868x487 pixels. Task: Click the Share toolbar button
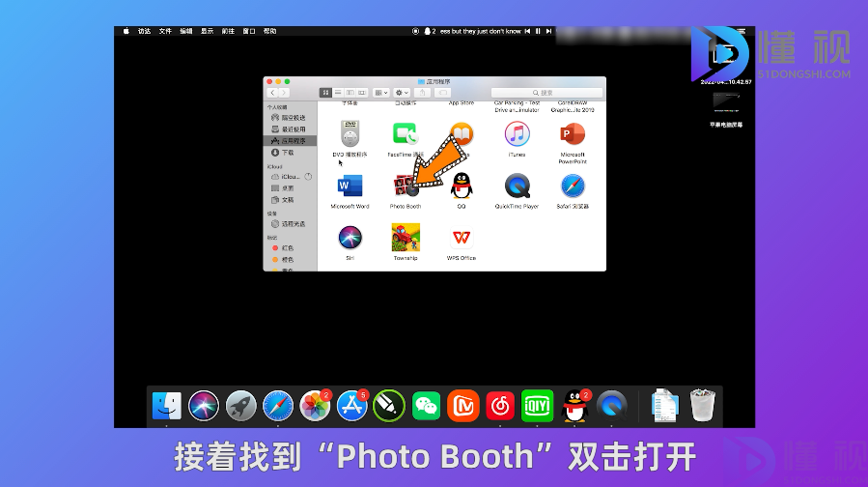422,93
